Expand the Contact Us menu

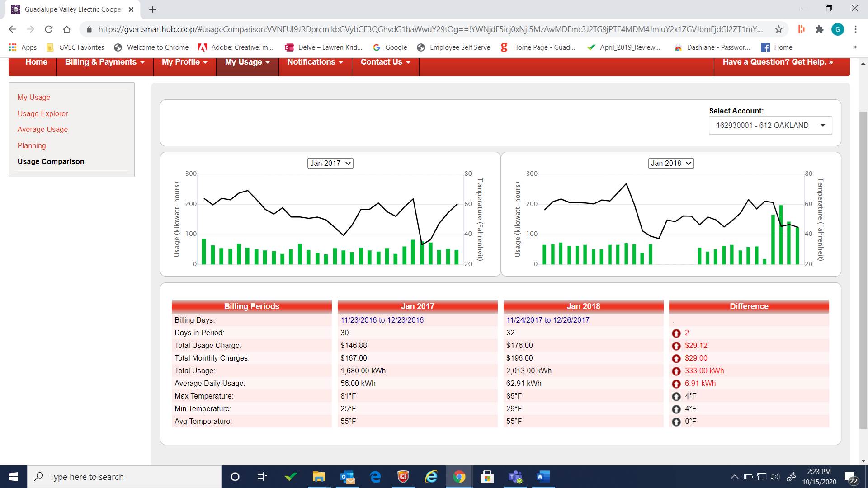(386, 62)
